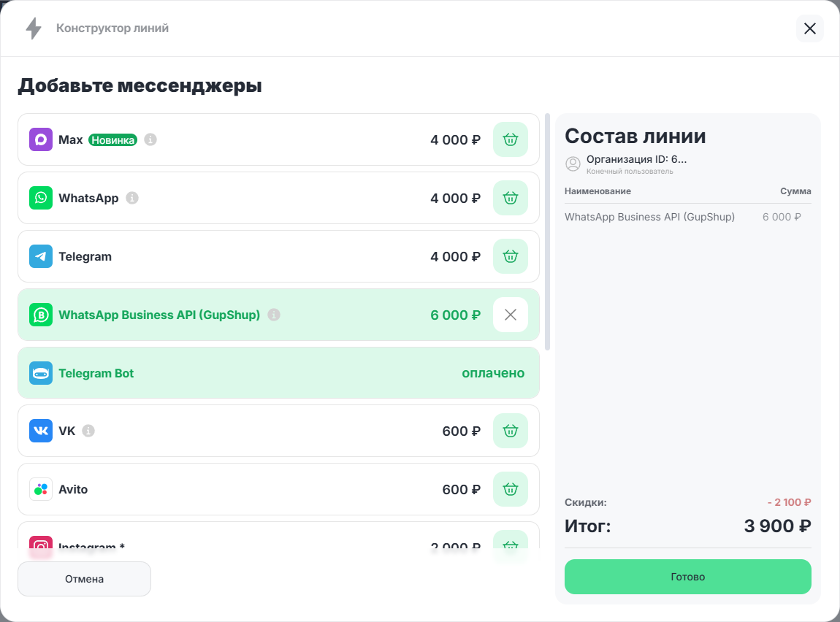
Task: Click the Max messenger logo
Action: pyautogui.click(x=41, y=139)
